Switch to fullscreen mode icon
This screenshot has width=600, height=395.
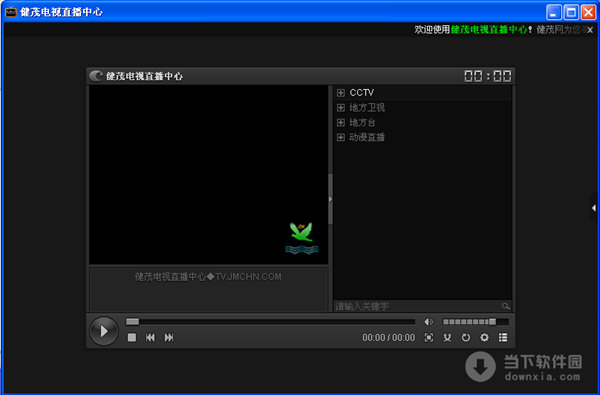(429, 337)
